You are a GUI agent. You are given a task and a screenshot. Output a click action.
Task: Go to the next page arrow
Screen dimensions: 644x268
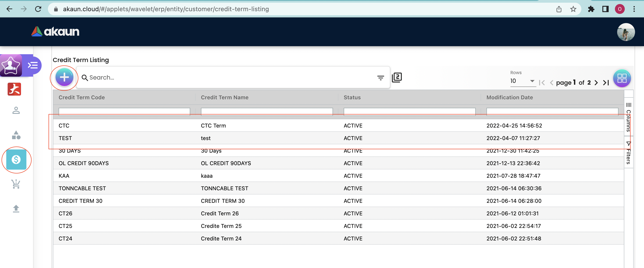pyautogui.click(x=596, y=83)
